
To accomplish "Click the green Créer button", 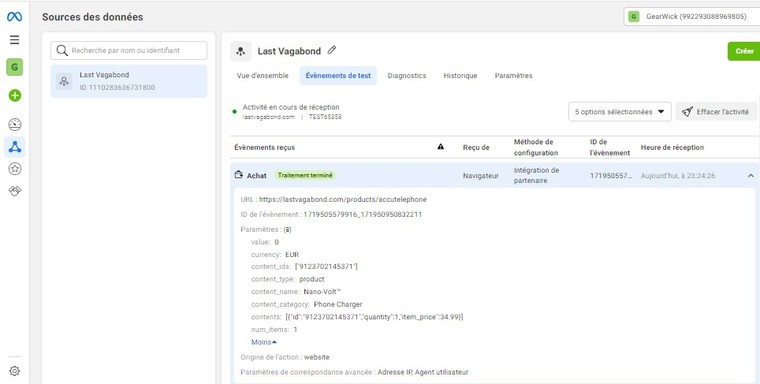I will (x=744, y=51).
